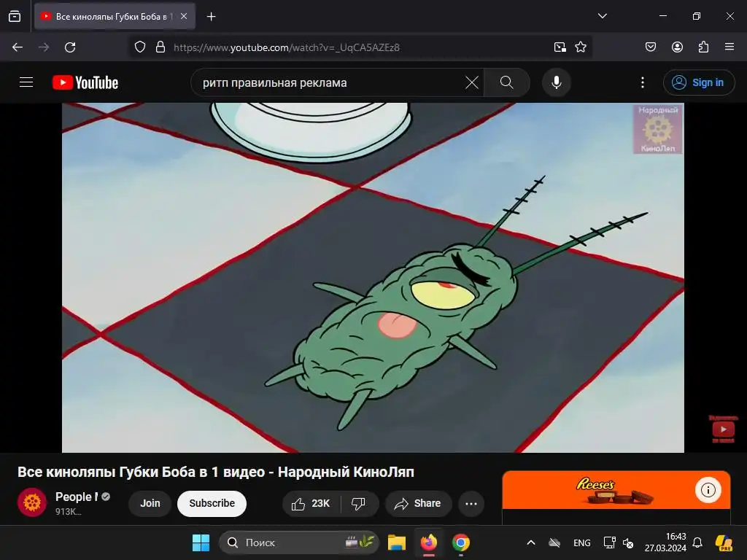747x560 pixels.
Task: Click the subscribe watermark in video corner
Action: point(723,429)
